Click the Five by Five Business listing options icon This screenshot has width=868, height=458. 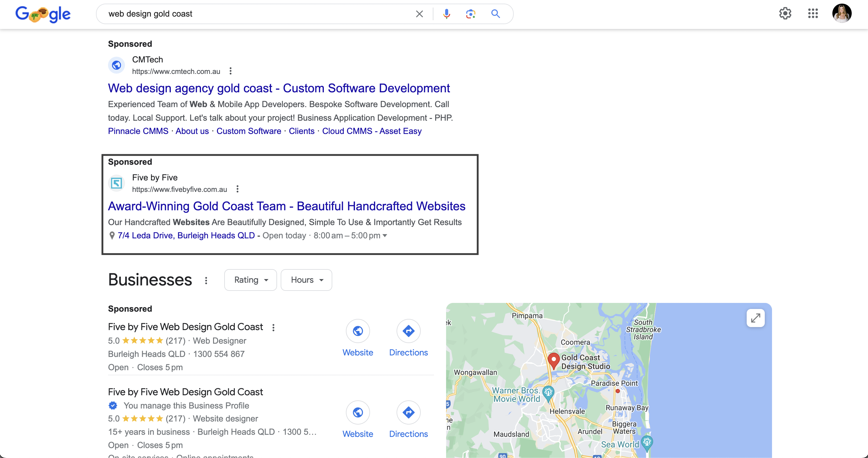click(x=274, y=326)
